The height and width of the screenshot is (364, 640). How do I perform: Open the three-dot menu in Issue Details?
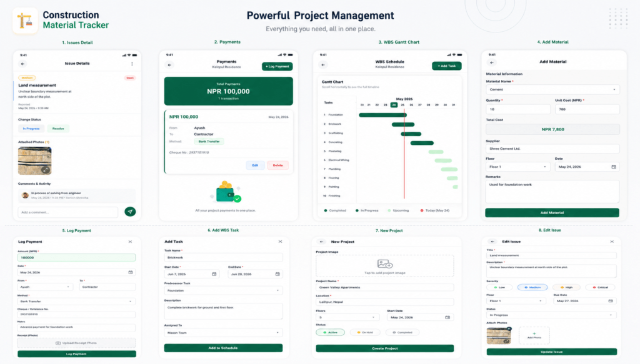coord(132,64)
